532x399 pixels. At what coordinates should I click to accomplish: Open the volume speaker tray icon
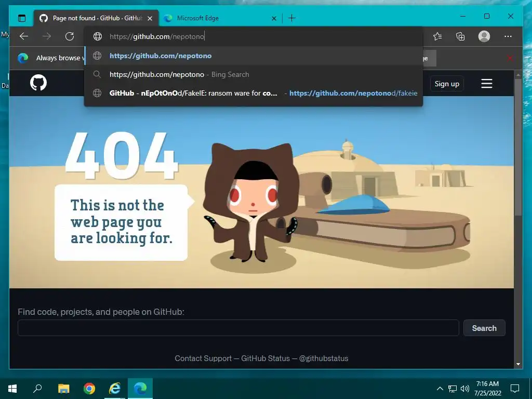point(465,389)
